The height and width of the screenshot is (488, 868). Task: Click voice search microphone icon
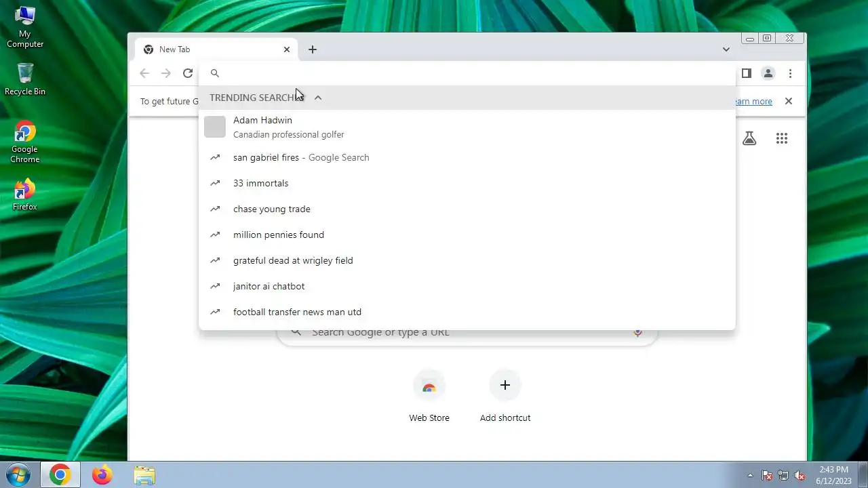[637, 332]
